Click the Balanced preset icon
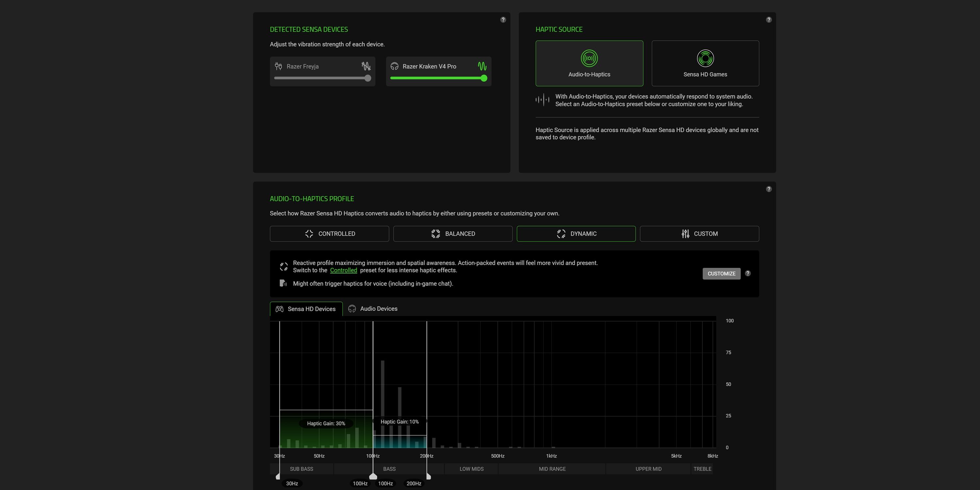This screenshot has width=980, height=490. click(x=435, y=234)
